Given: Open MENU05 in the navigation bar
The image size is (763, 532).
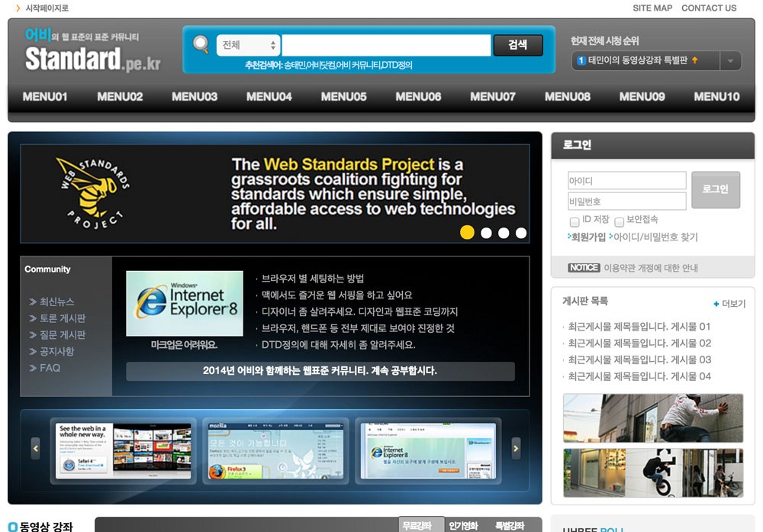Looking at the screenshot, I should coord(343,97).
